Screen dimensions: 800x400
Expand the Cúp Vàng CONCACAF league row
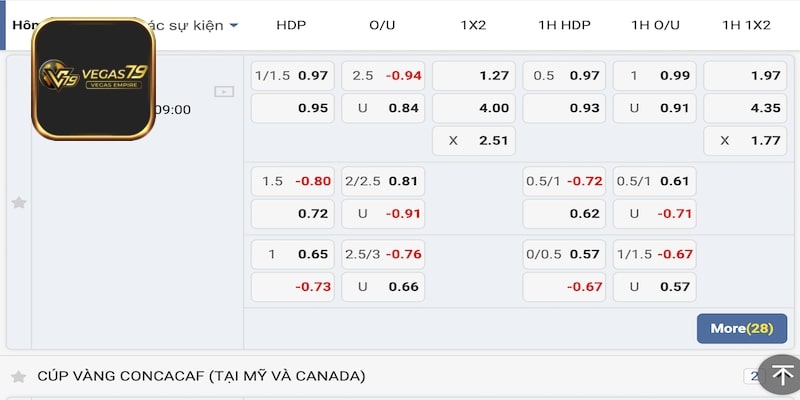coord(201,376)
